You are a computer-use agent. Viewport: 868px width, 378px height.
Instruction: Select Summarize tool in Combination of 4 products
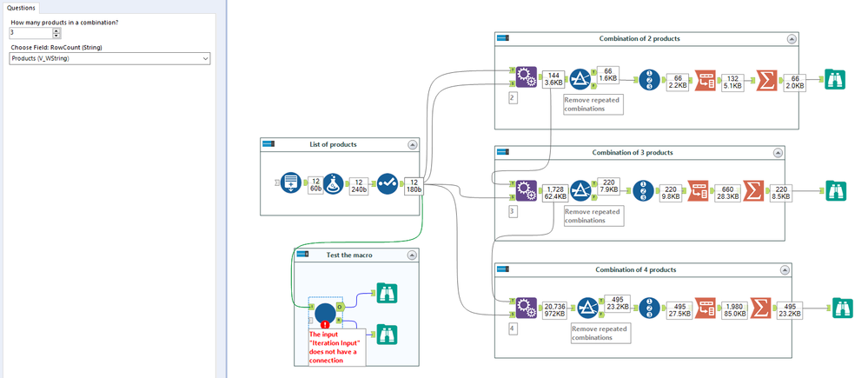point(760,308)
